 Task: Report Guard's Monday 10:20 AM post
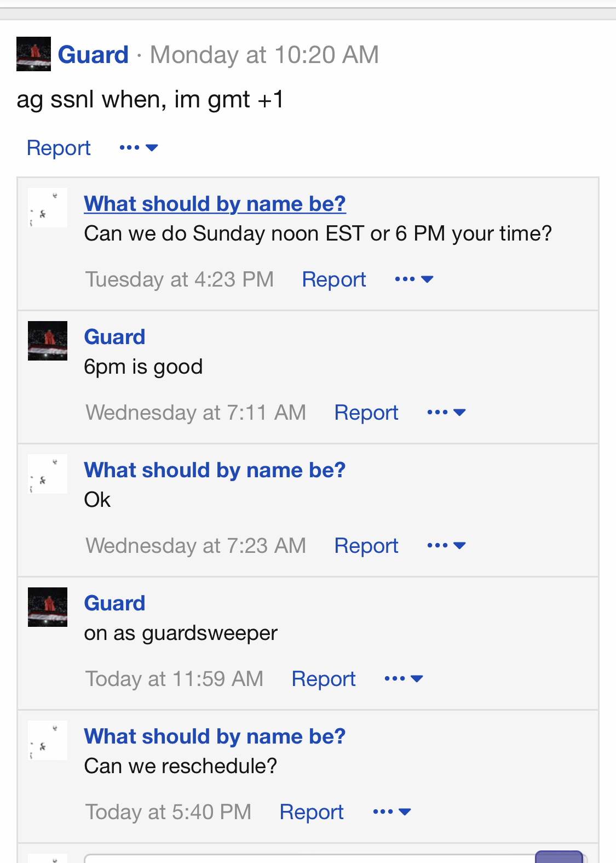point(59,148)
